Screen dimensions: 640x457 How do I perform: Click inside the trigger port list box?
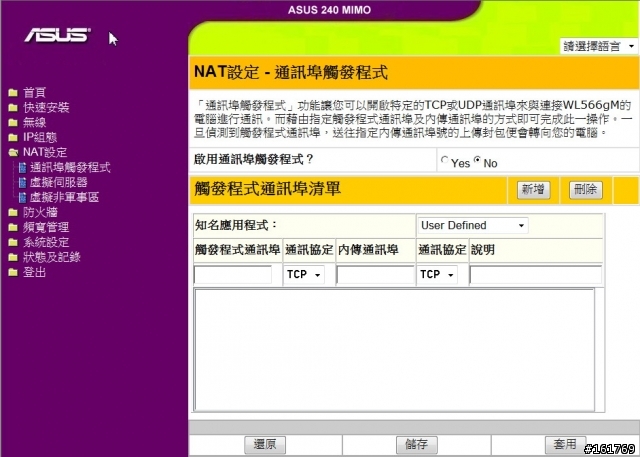tap(394, 350)
